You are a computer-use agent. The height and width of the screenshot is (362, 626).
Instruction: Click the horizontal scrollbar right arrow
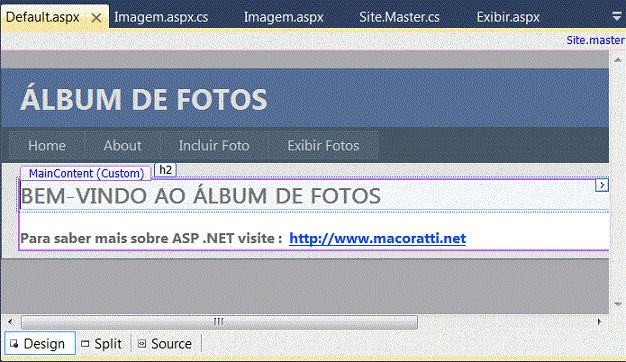pyautogui.click(x=599, y=322)
